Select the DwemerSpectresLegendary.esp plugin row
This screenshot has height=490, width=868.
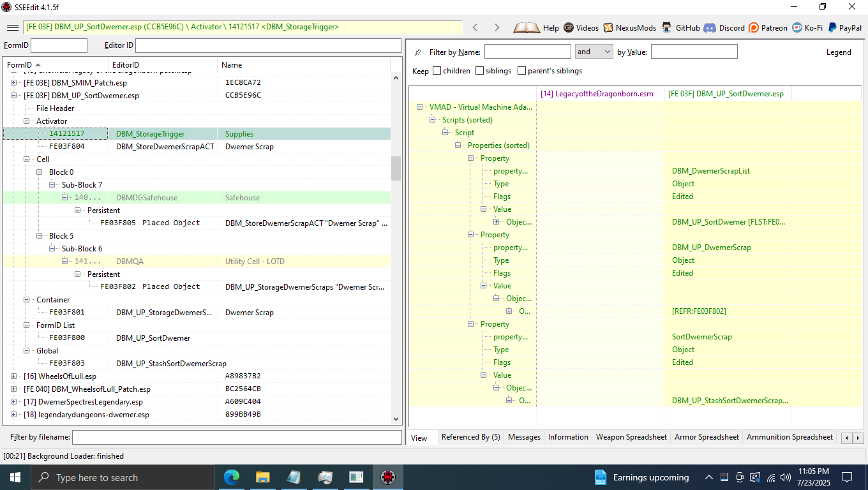click(197, 402)
